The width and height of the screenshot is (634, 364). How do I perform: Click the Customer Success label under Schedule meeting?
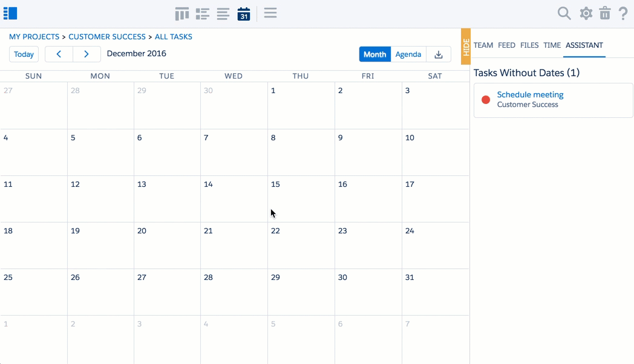[x=528, y=105]
